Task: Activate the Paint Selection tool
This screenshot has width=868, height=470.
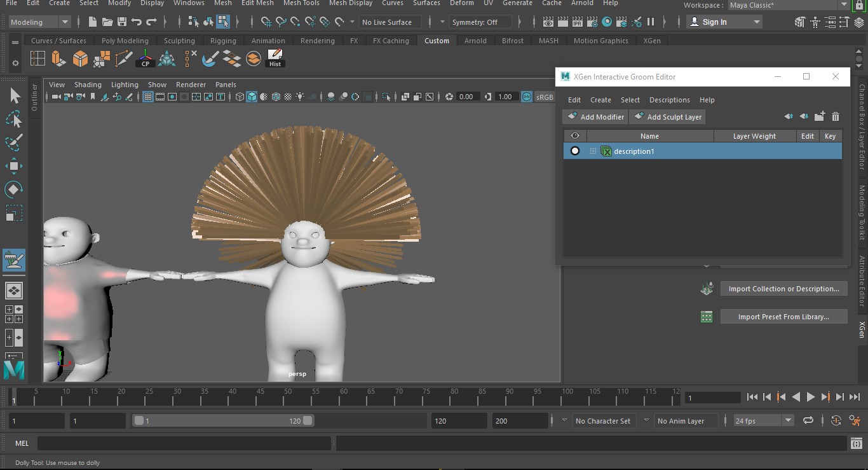Action: pos(14,142)
